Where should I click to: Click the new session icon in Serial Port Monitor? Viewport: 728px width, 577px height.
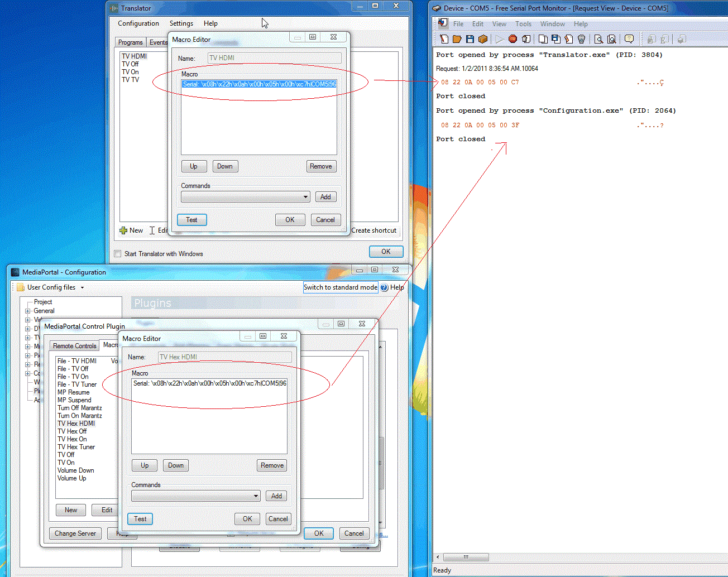[x=444, y=39]
